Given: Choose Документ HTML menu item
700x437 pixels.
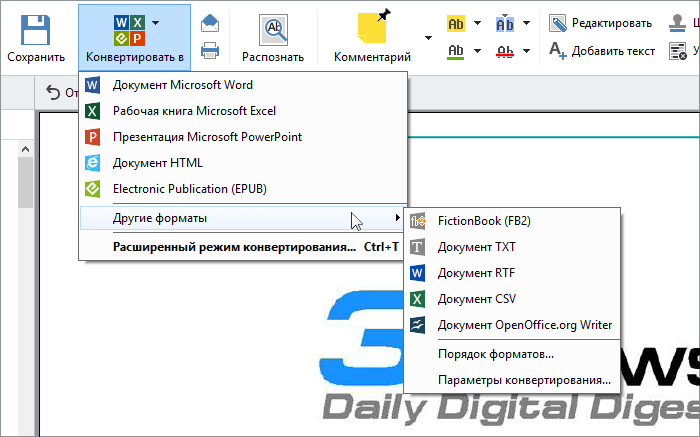Looking at the screenshot, I should click(243, 163).
